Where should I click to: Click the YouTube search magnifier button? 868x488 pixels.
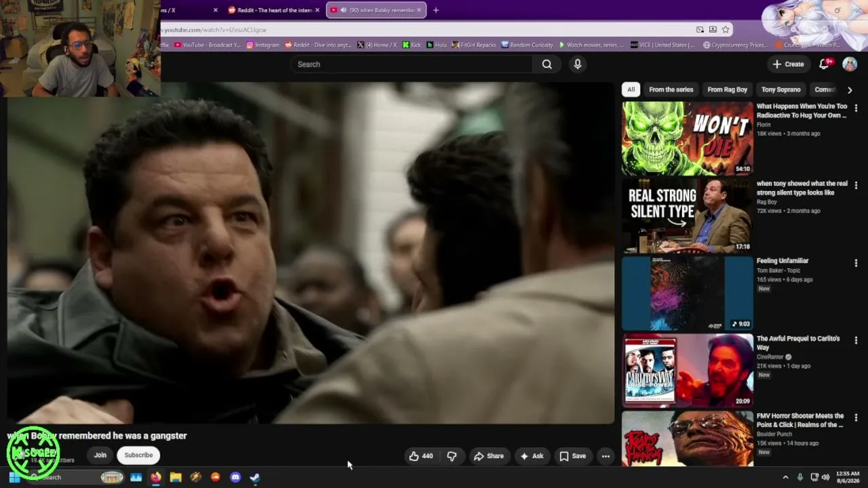click(547, 64)
